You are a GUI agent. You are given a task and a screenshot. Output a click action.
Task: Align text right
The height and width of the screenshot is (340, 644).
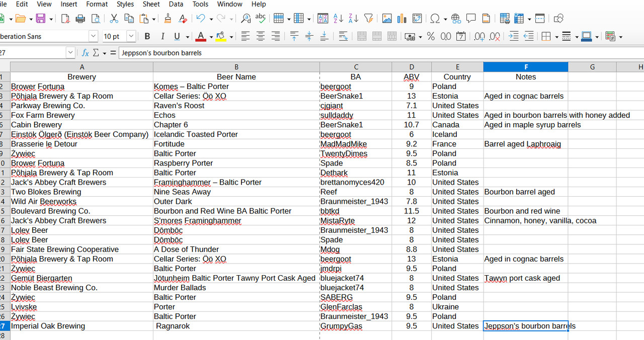276,36
